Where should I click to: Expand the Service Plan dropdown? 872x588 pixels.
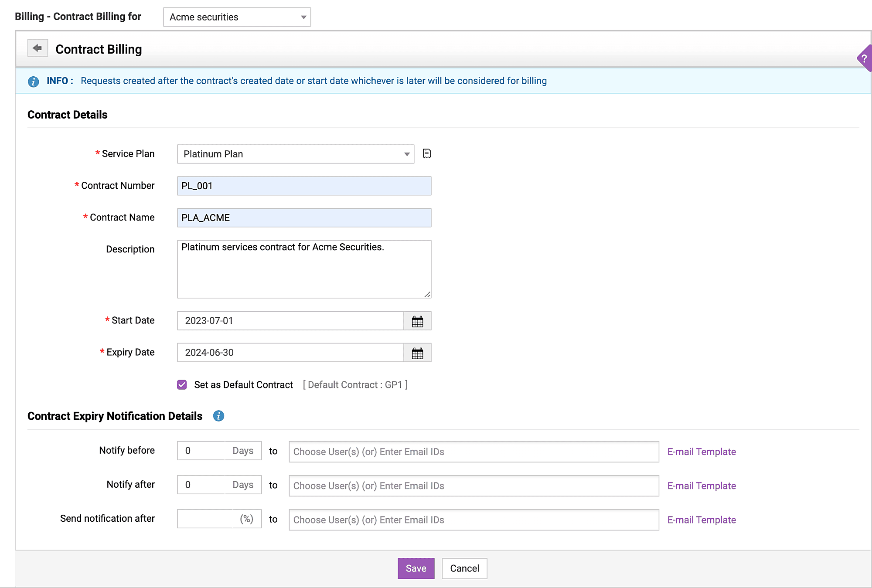(x=296, y=154)
